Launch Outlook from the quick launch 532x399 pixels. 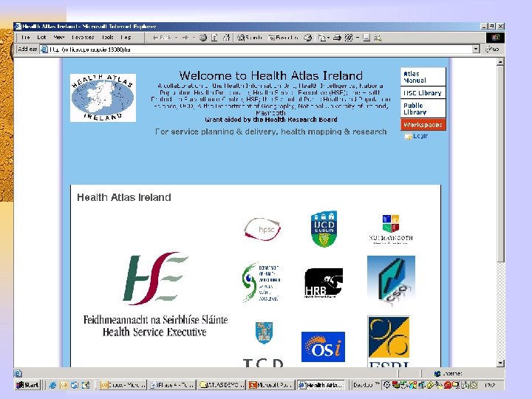(64, 385)
